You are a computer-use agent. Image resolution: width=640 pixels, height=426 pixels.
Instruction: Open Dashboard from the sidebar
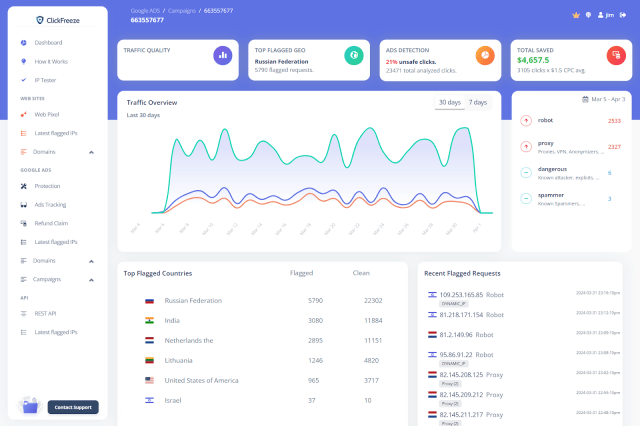coord(48,43)
